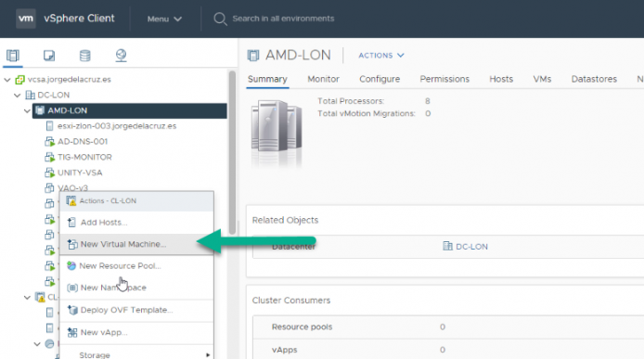
Task: Switch to the Permissions tab
Action: point(444,79)
